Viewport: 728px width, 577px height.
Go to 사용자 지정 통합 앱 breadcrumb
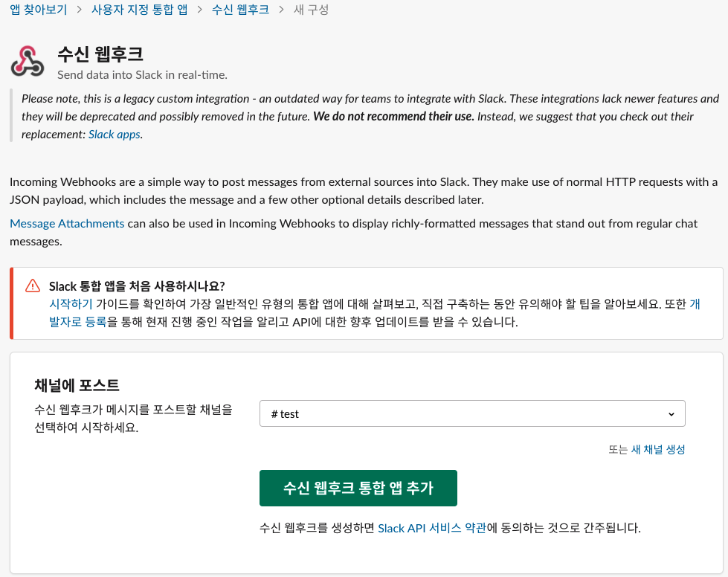coord(139,10)
